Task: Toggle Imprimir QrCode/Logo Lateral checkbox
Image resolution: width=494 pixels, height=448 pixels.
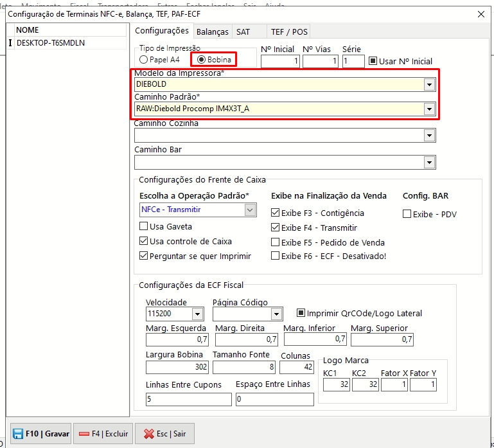Action: click(x=300, y=313)
